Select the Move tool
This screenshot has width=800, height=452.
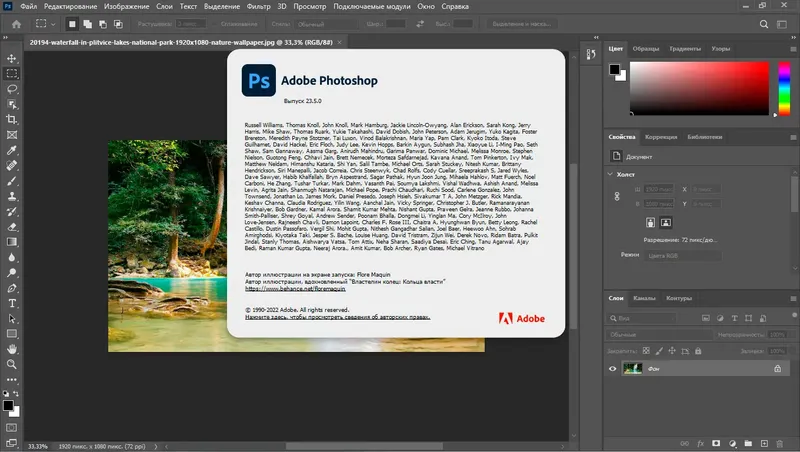tap(12, 59)
